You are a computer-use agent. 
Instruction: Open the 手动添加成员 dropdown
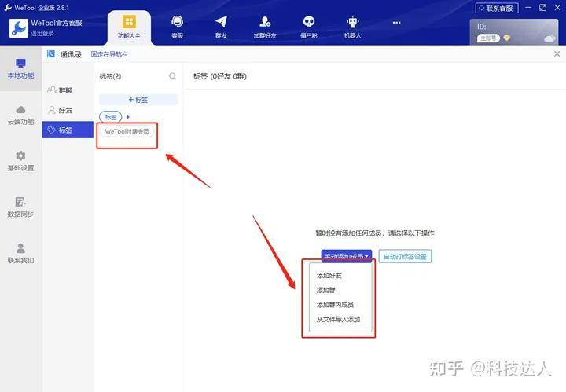pyautogui.click(x=346, y=256)
